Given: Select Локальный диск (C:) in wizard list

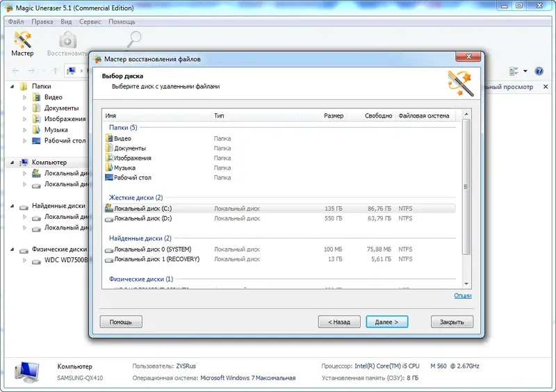Looking at the screenshot, I should 280,209.
